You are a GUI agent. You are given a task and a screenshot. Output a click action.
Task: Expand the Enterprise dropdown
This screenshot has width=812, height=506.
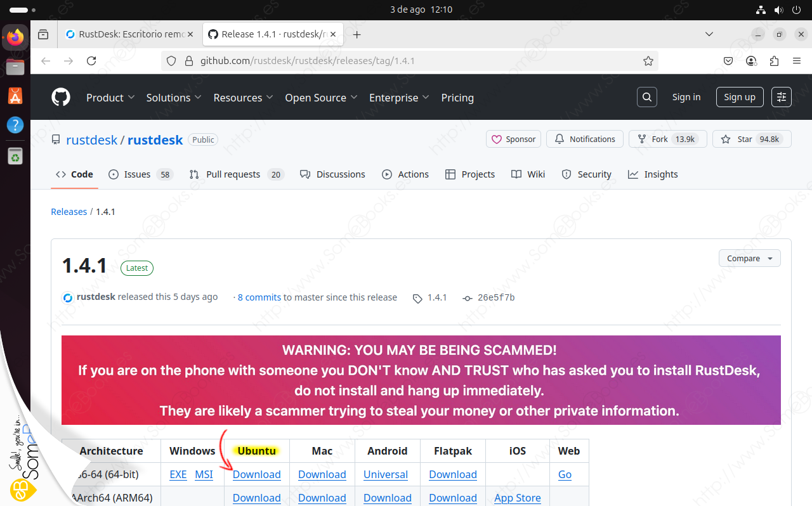click(400, 98)
